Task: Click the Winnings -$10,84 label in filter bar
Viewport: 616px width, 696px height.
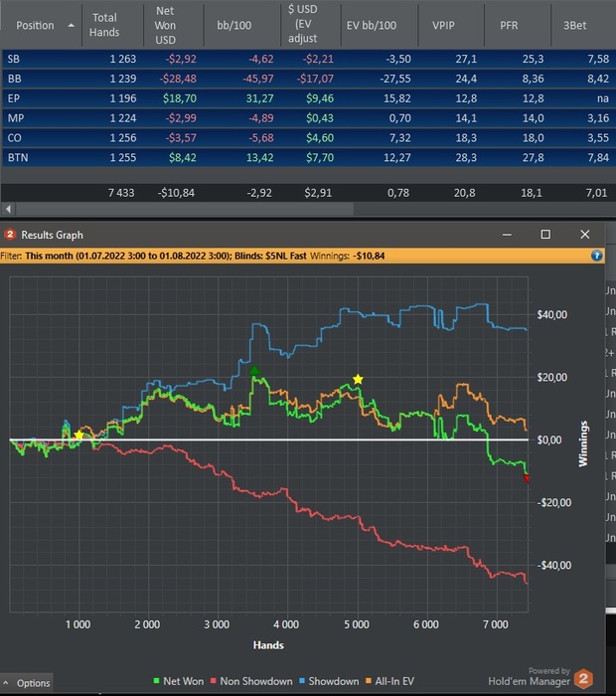Action: point(348,256)
